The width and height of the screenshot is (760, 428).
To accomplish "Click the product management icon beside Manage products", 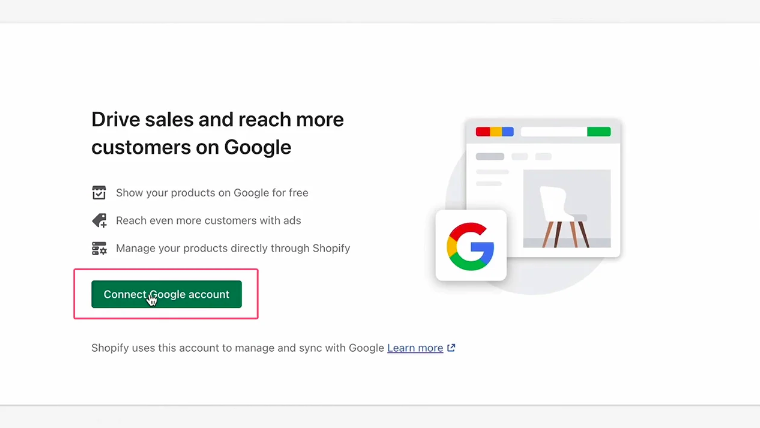I will pos(99,248).
